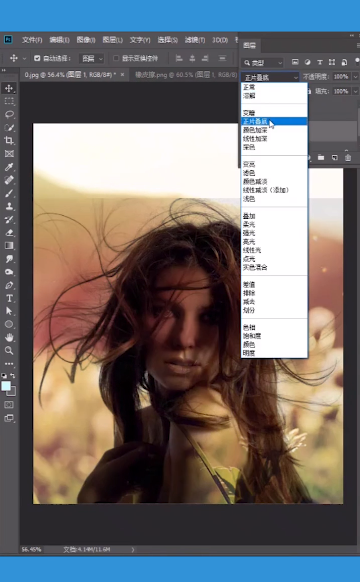Viewport: 360px width, 582px height.
Task: Create a new layer icon
Action: click(335, 158)
